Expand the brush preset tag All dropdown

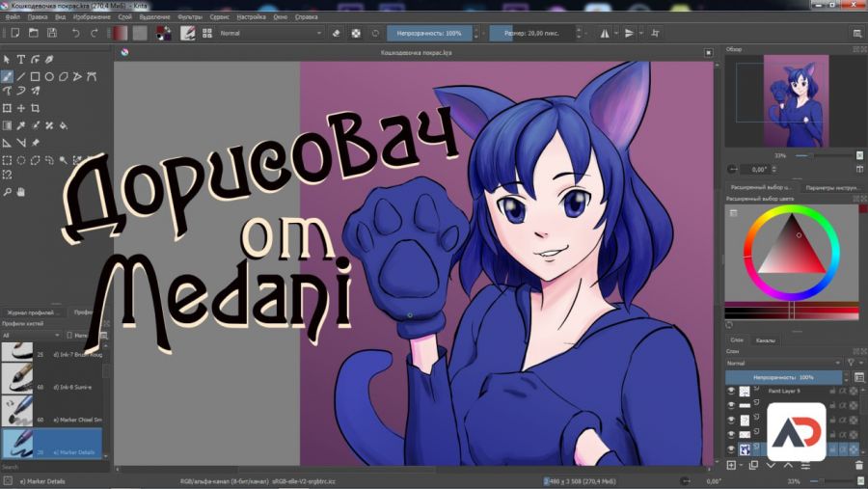pyautogui.click(x=29, y=335)
